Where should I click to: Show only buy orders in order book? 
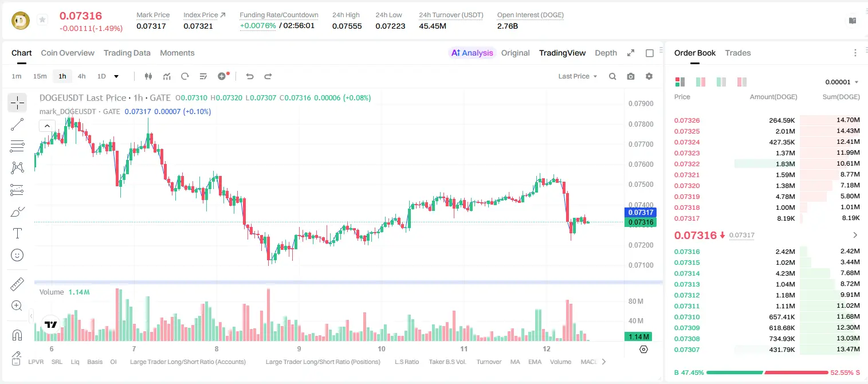721,82
